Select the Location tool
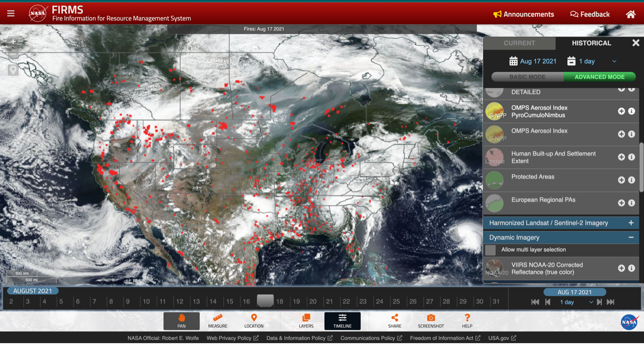Screen dimensions: 644x345 pos(254,321)
